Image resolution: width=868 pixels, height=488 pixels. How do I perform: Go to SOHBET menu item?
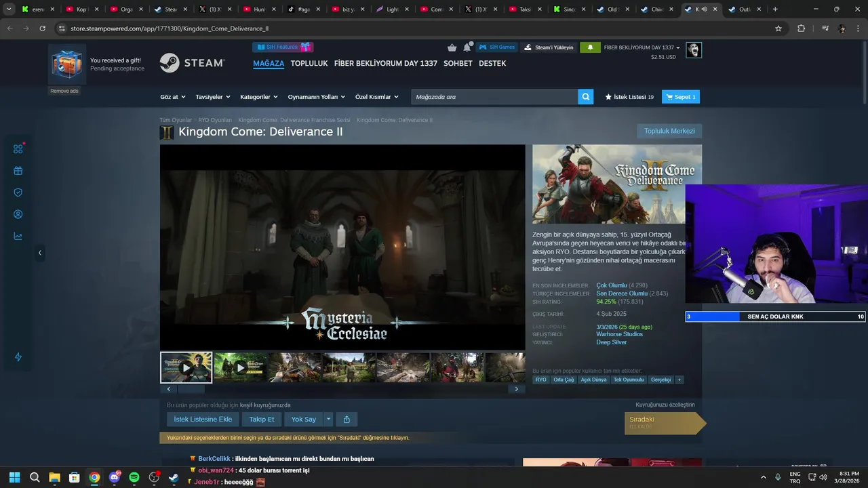458,63
